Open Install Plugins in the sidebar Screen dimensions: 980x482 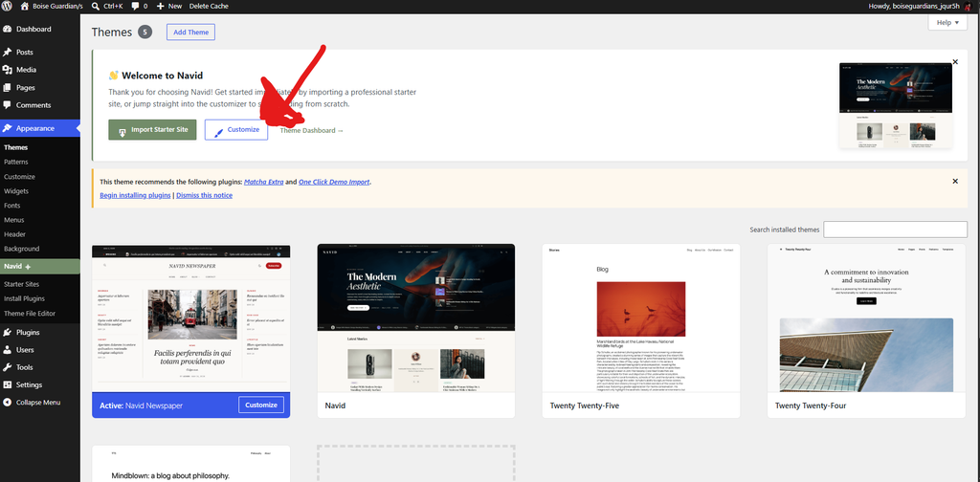pos(24,298)
